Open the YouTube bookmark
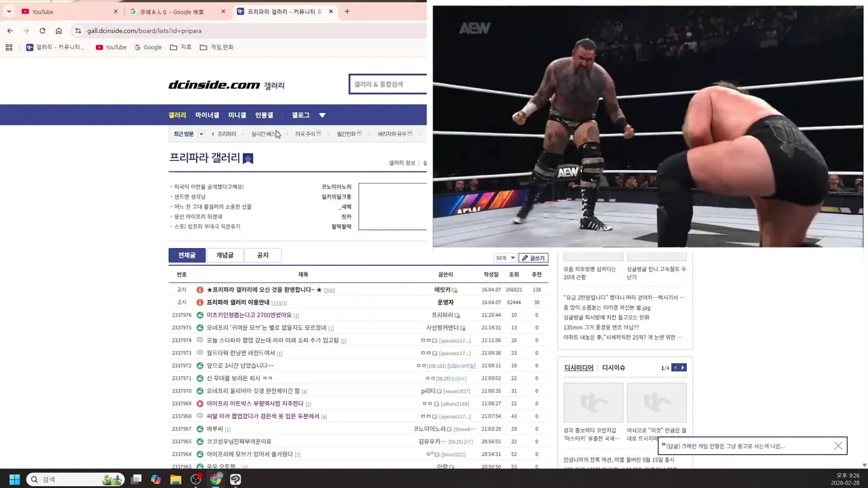This screenshot has width=868, height=488. pyautogui.click(x=111, y=47)
